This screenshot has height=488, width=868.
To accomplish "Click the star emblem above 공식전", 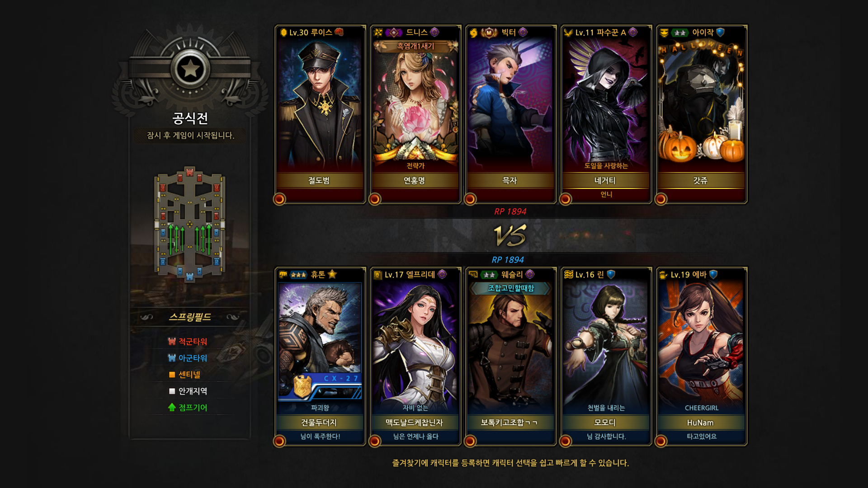I will pyautogui.click(x=190, y=69).
